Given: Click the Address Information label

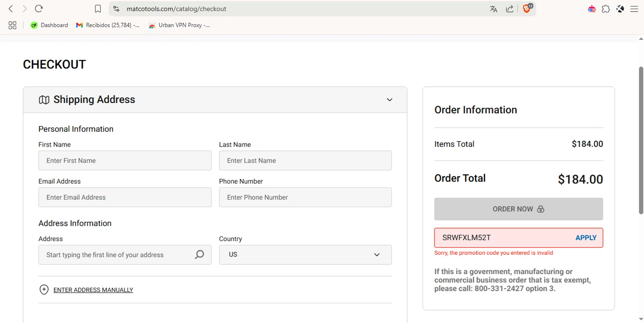Looking at the screenshot, I should coord(75,223).
